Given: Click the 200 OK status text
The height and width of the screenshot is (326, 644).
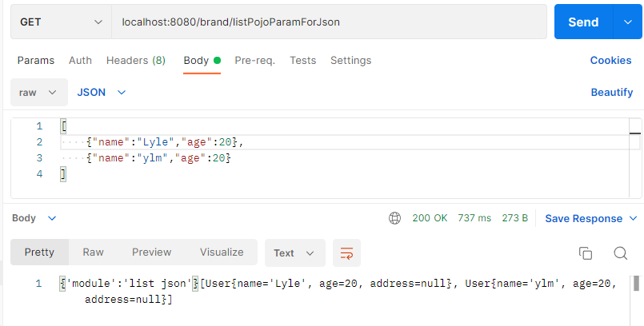Looking at the screenshot, I should [x=430, y=218].
